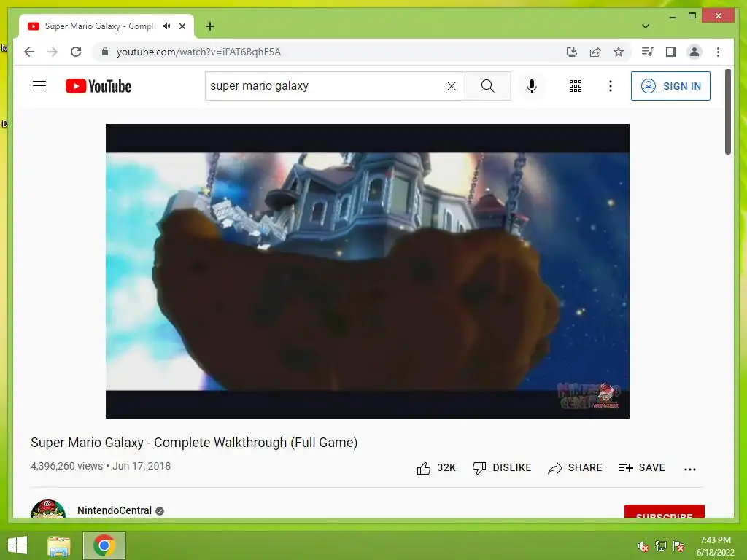
Task: Share this page from the address bar
Action: pos(595,52)
